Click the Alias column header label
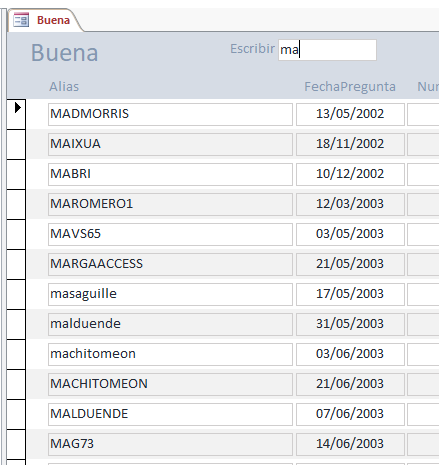The height and width of the screenshot is (465, 439). (x=64, y=87)
